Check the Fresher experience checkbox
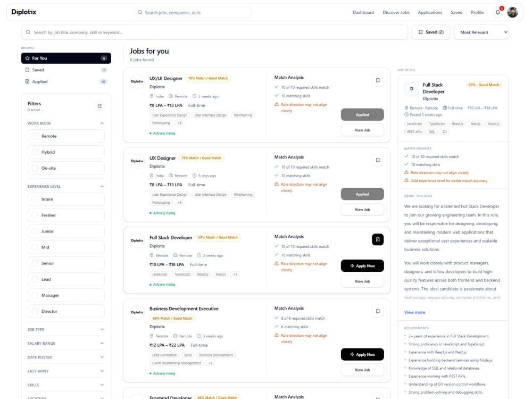Image resolution: width=532 pixels, height=399 pixels. (x=35, y=215)
